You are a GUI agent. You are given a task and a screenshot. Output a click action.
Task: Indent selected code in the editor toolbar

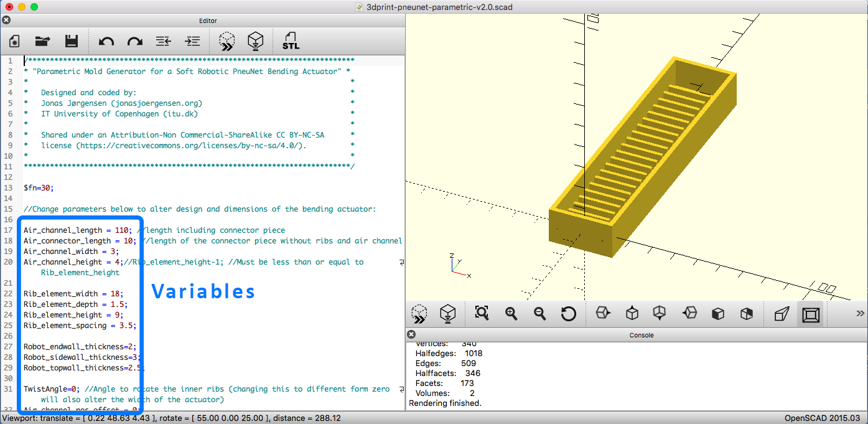pyautogui.click(x=192, y=42)
